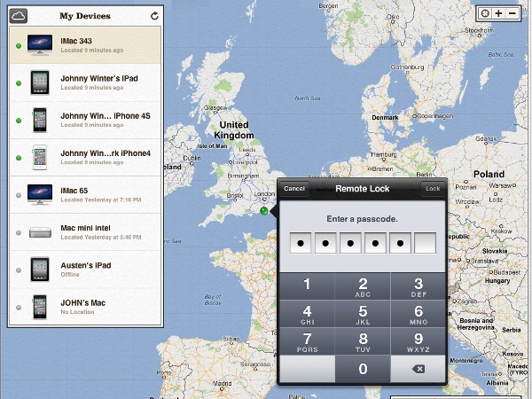This screenshot has width=532, height=399.
Task: Click Johnny Winter's iPad device icon
Action: pyautogui.click(x=40, y=82)
